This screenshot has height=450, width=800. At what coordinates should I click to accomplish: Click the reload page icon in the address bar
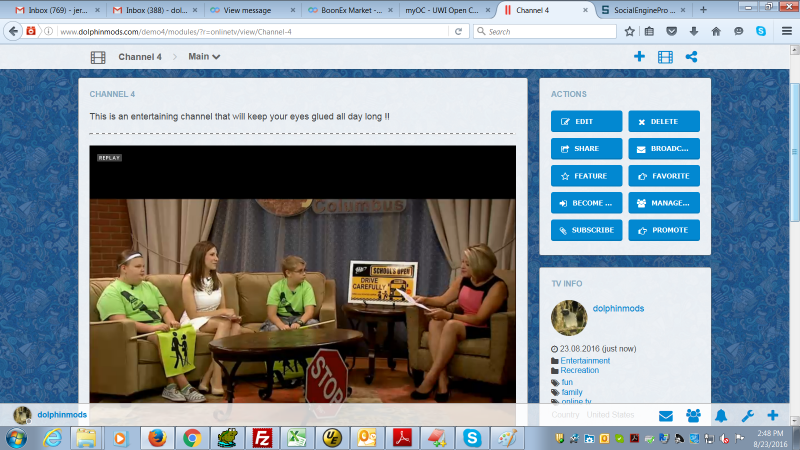[x=458, y=32]
